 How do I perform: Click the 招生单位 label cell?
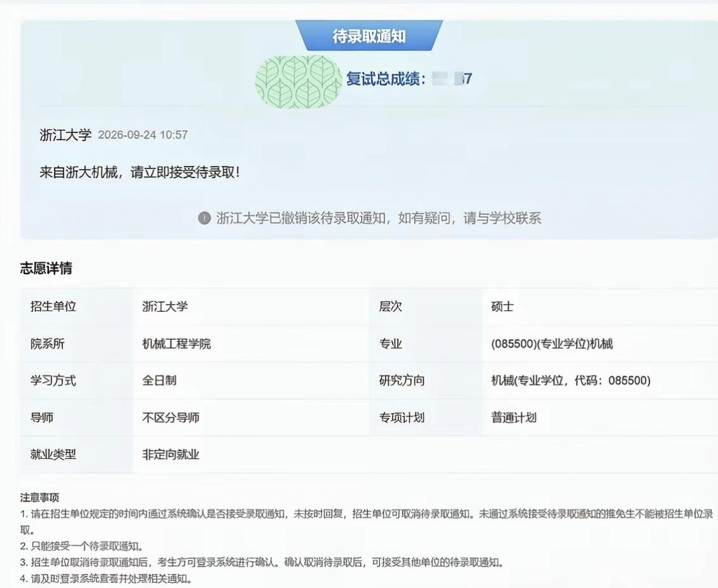76,306
